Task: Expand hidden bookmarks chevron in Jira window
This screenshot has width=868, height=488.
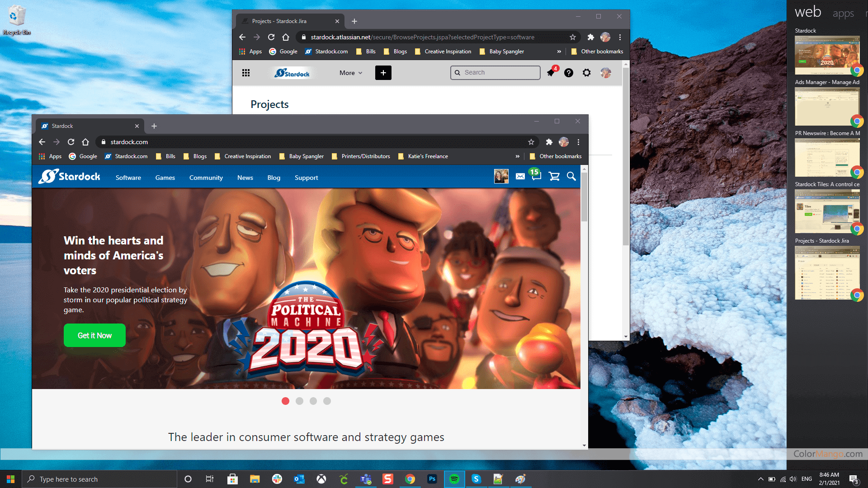Action: (x=559, y=52)
